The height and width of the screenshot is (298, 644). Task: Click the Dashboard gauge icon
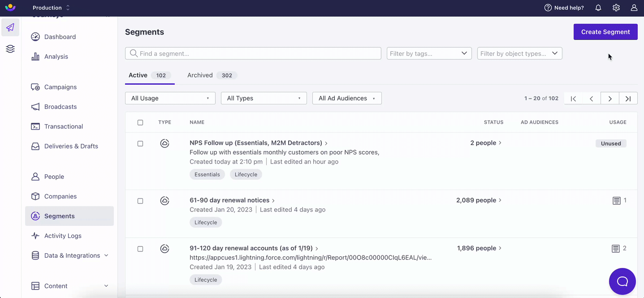pos(35,37)
